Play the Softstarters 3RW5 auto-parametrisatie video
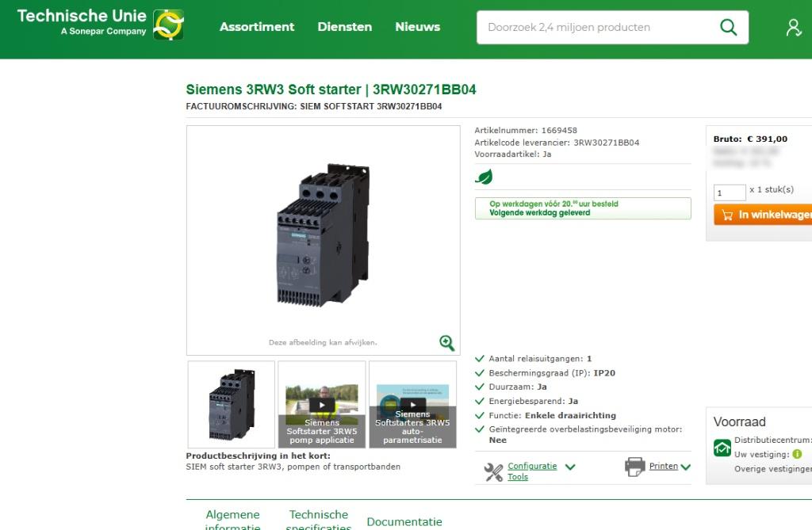The image size is (812, 530). pyautogui.click(x=412, y=405)
